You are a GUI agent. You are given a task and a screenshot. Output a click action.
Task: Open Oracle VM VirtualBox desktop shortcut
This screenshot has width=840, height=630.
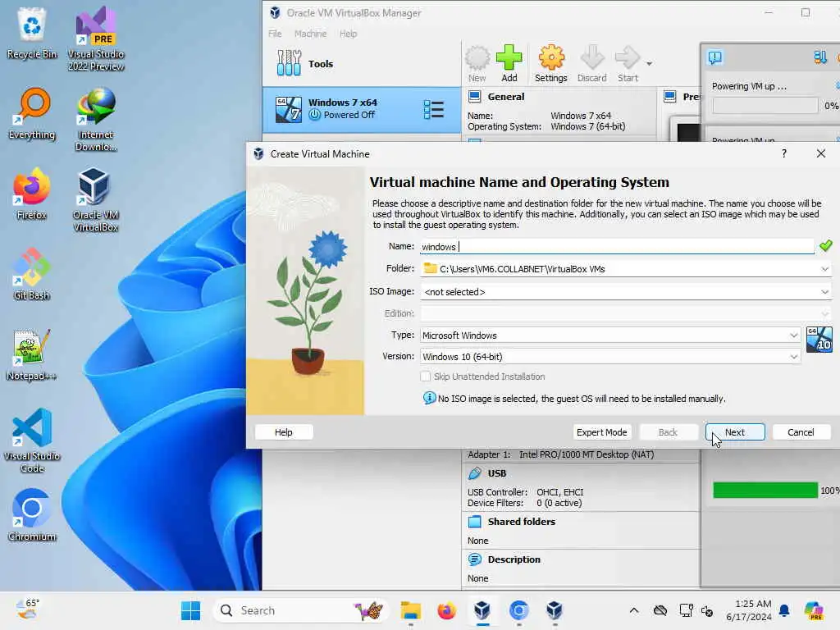point(96,199)
